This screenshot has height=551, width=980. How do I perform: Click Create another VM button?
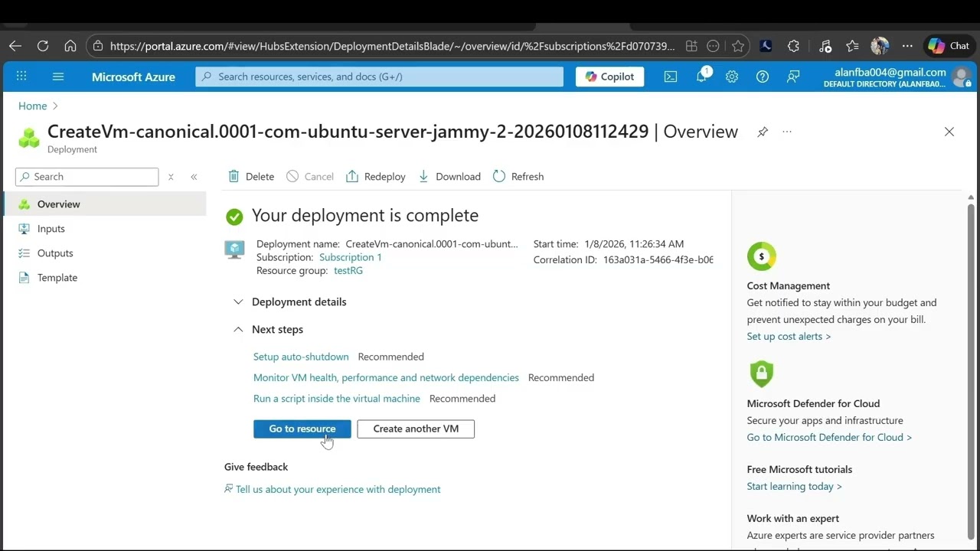point(416,429)
